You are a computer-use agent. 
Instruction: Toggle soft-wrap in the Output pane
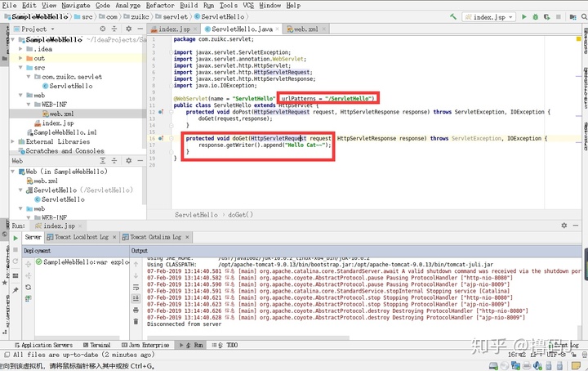pyautogui.click(x=136, y=288)
